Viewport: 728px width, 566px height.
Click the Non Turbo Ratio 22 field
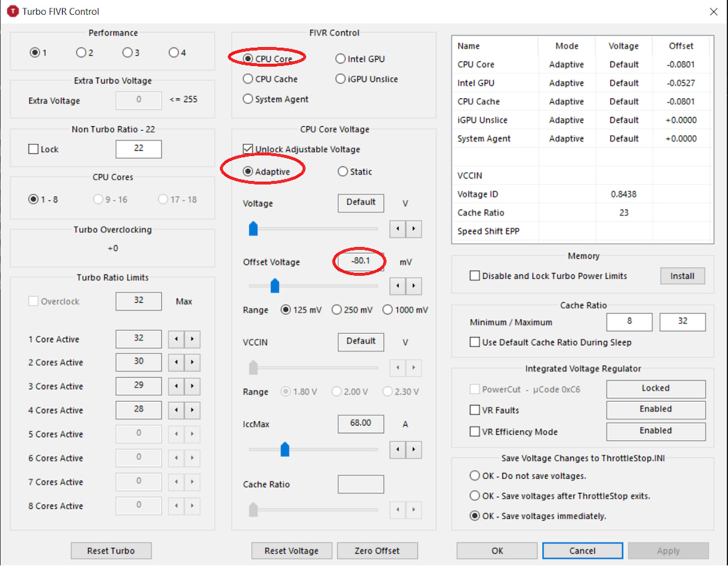coord(138,149)
